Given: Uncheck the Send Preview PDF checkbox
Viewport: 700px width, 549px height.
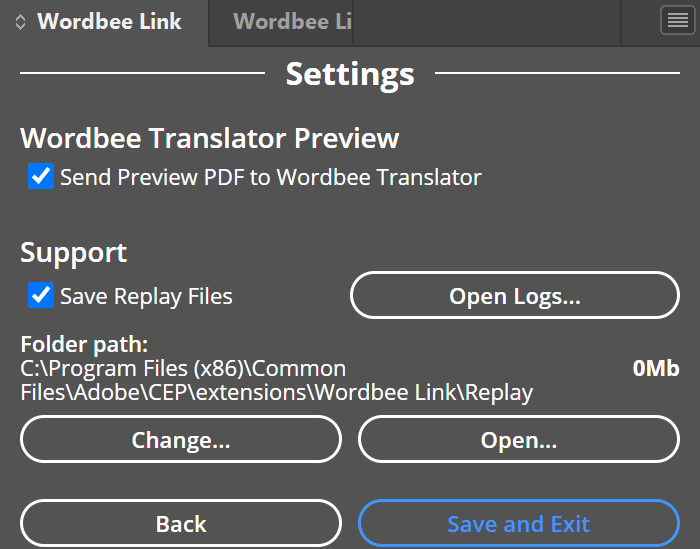Looking at the screenshot, I should pyautogui.click(x=41, y=178).
